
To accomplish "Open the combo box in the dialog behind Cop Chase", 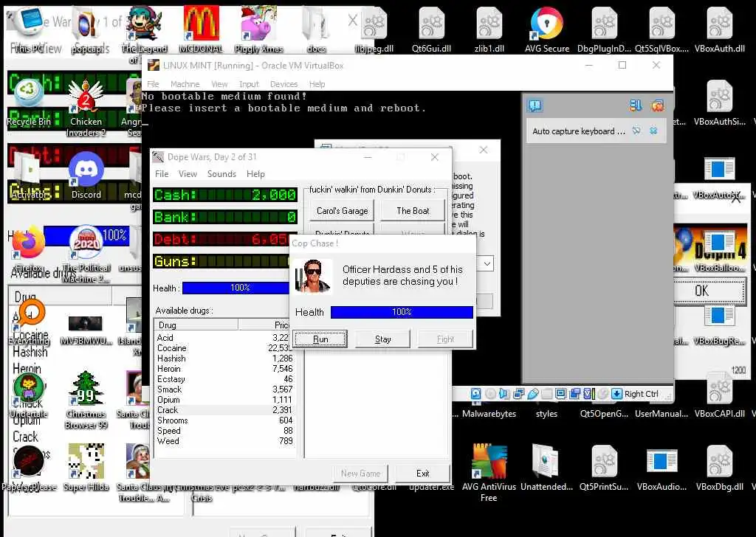I will tap(487, 264).
